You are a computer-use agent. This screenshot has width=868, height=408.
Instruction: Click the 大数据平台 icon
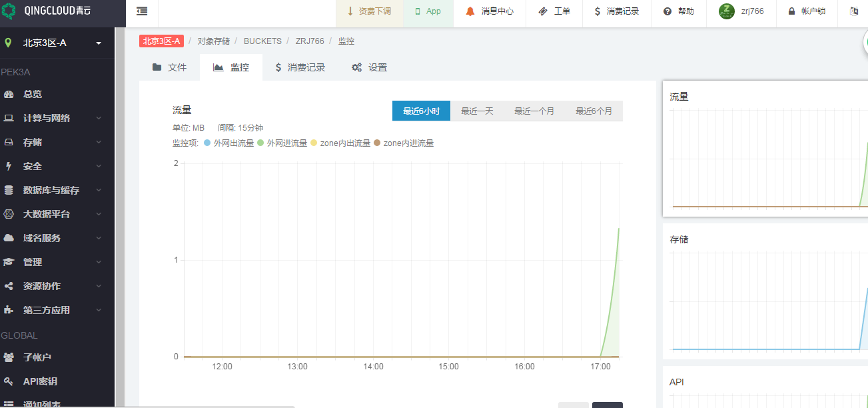[x=9, y=214]
